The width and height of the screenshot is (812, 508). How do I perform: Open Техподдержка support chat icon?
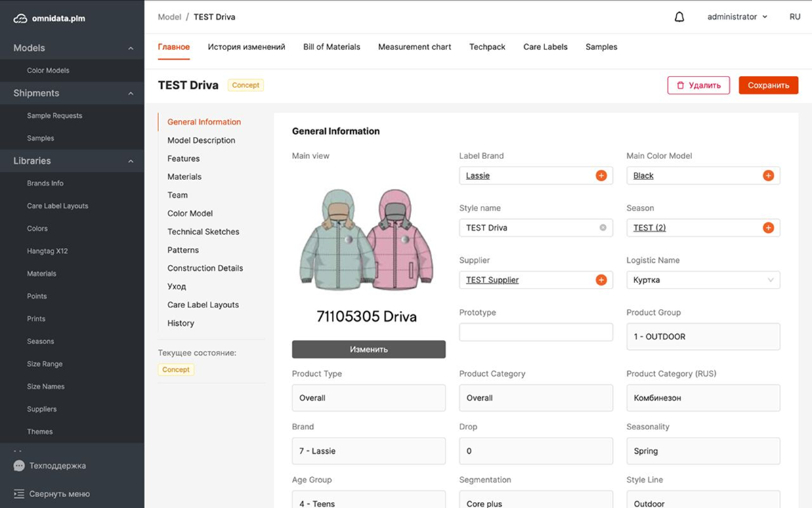(x=19, y=466)
